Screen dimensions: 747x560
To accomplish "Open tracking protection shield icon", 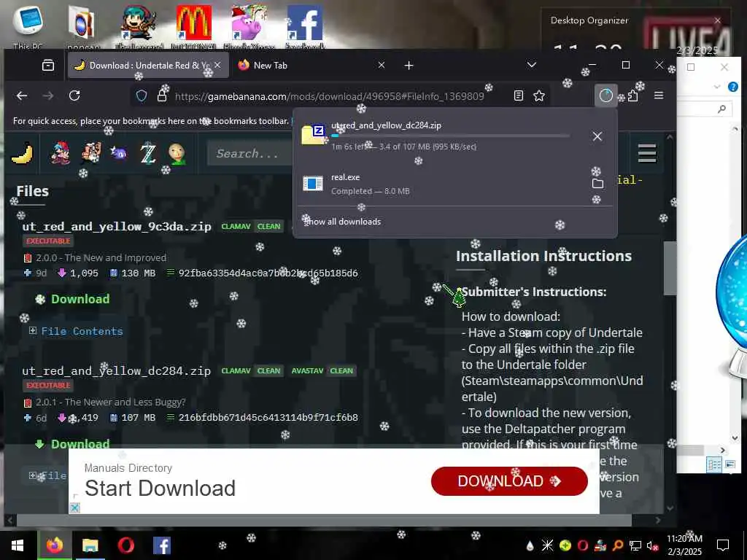I will pyautogui.click(x=142, y=96).
